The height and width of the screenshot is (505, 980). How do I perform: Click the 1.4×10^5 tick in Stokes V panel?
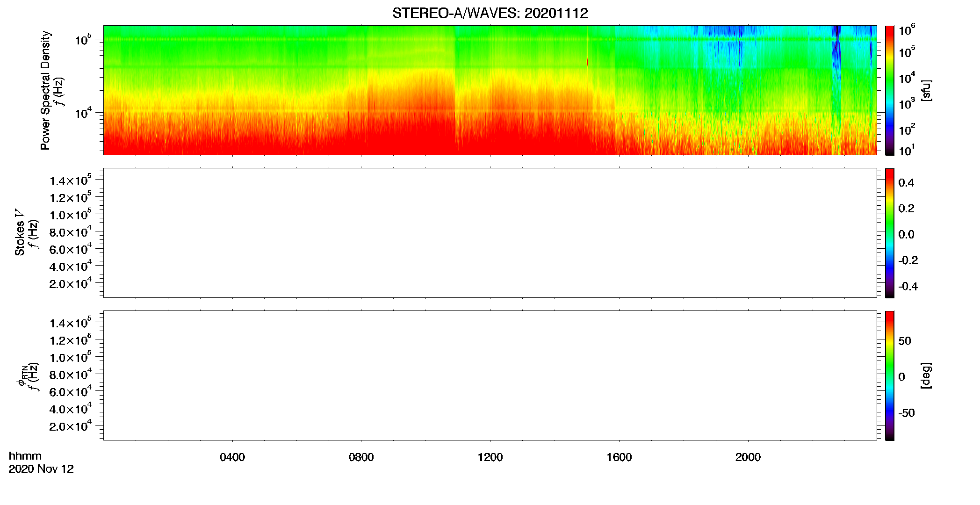(70, 180)
